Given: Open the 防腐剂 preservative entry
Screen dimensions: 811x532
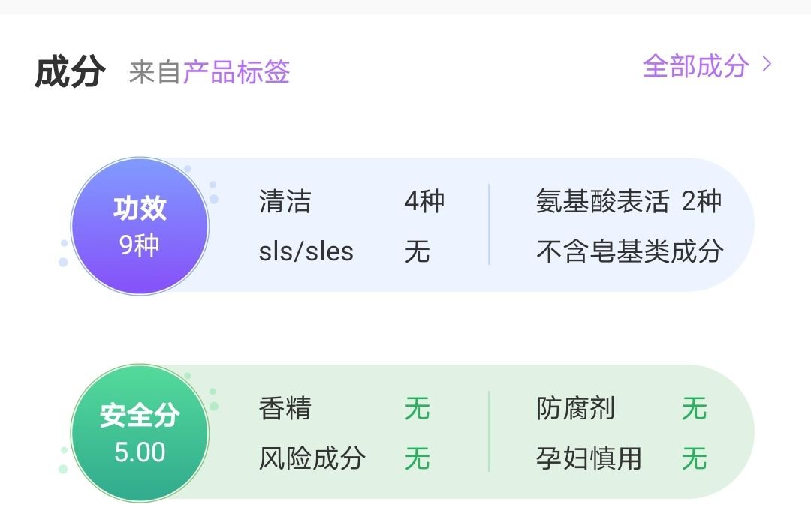Looking at the screenshot, I should coord(575,409).
